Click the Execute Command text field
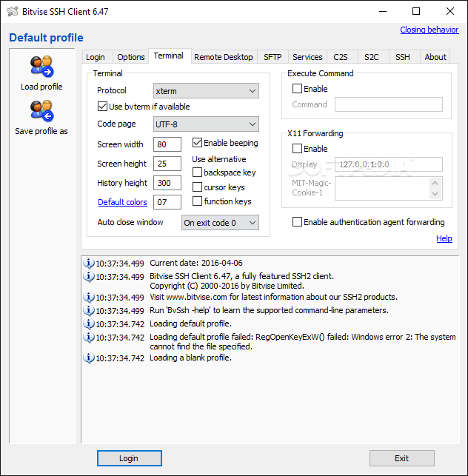The width and height of the screenshot is (468, 476). click(x=389, y=104)
